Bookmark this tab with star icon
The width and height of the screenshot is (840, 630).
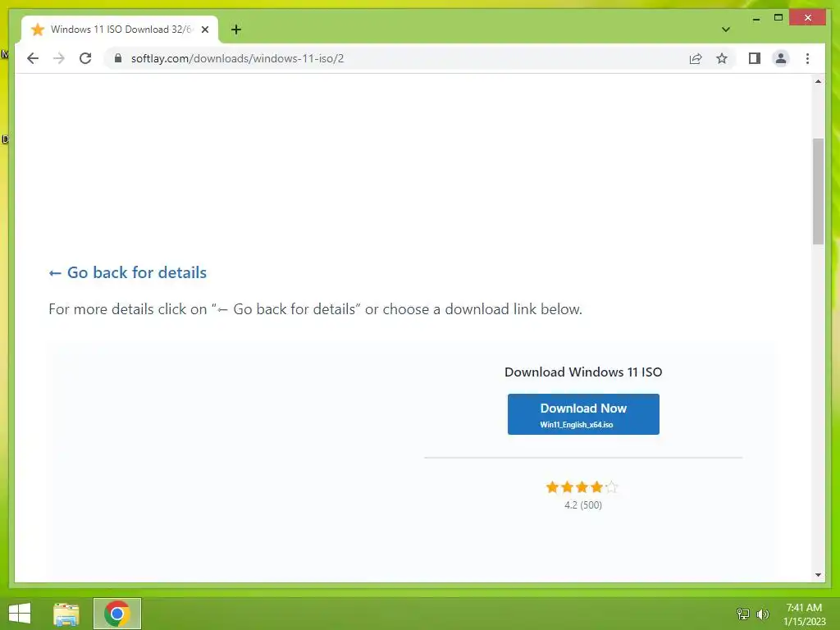(722, 58)
